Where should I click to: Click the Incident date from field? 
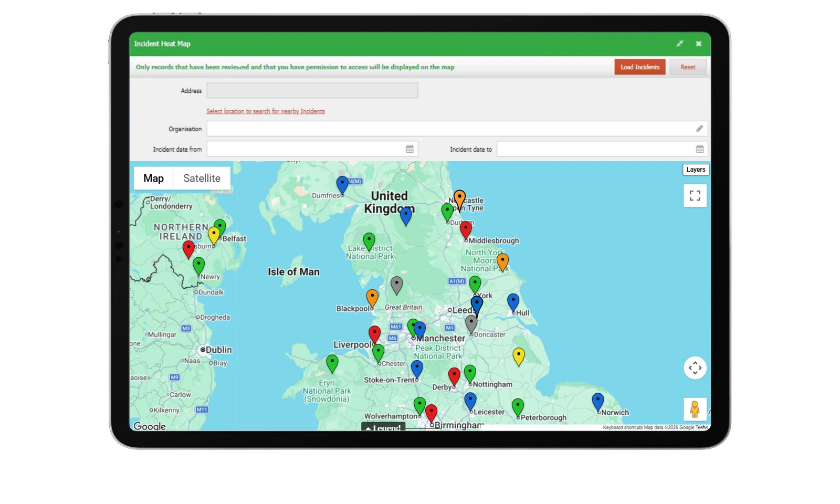click(x=312, y=149)
